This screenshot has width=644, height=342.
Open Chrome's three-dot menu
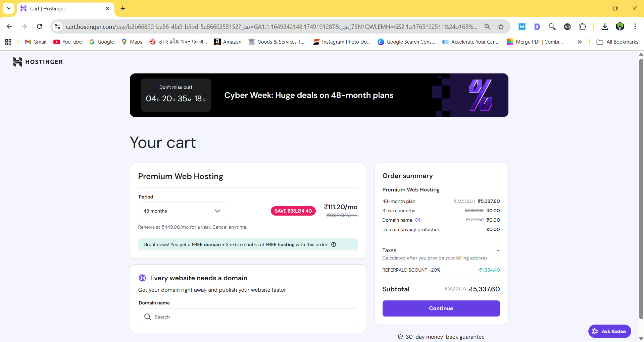click(635, 26)
